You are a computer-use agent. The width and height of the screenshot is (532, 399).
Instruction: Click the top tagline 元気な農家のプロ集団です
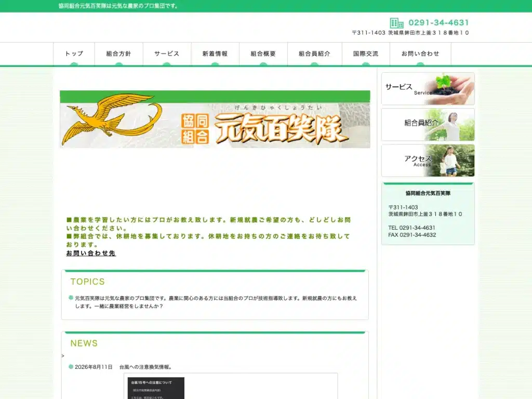(x=118, y=6)
